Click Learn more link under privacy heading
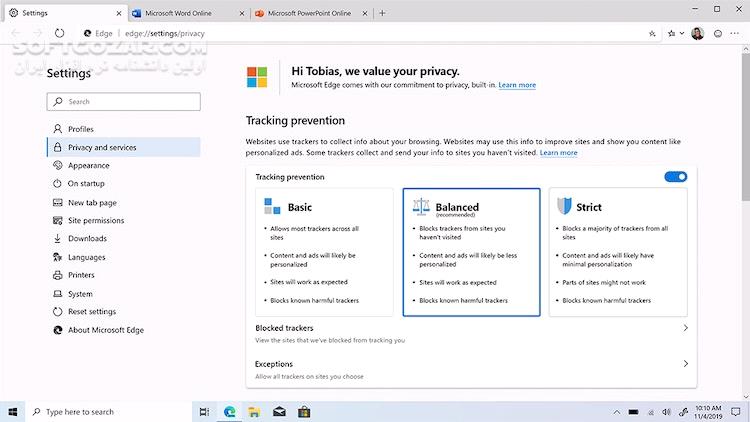The height and width of the screenshot is (422, 750). click(x=517, y=85)
